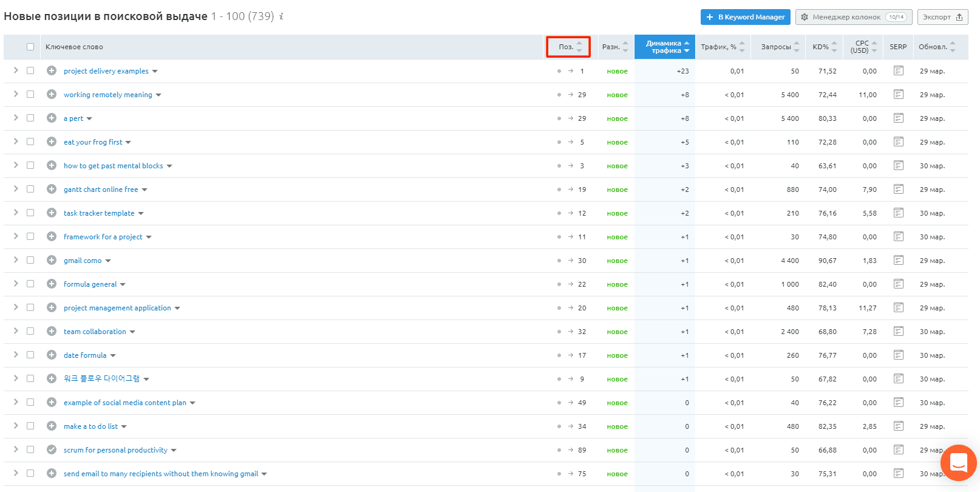The height and width of the screenshot is (492, 980).
Task: Open SERP snapshot for 'gmail como' row
Action: point(898,261)
